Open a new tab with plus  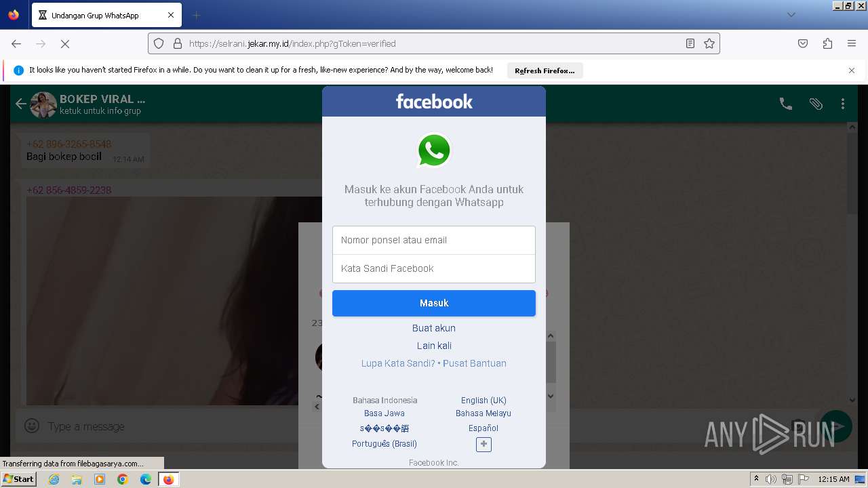click(x=196, y=15)
